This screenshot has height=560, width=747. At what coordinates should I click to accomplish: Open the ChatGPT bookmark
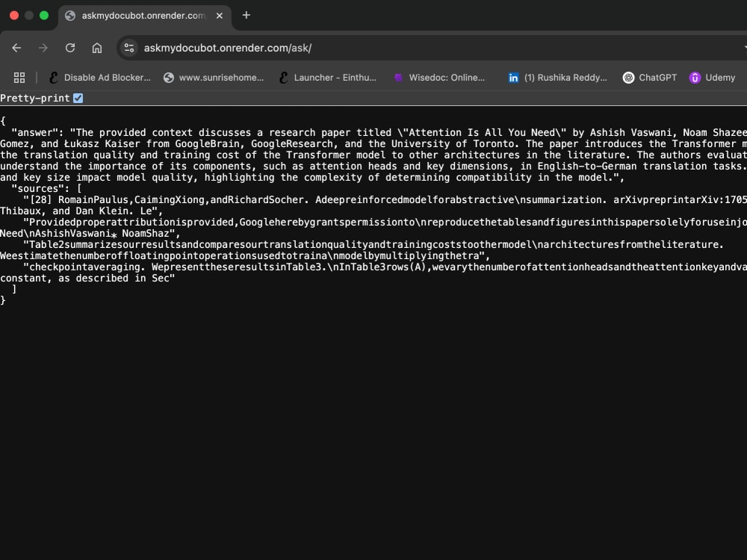650,78
